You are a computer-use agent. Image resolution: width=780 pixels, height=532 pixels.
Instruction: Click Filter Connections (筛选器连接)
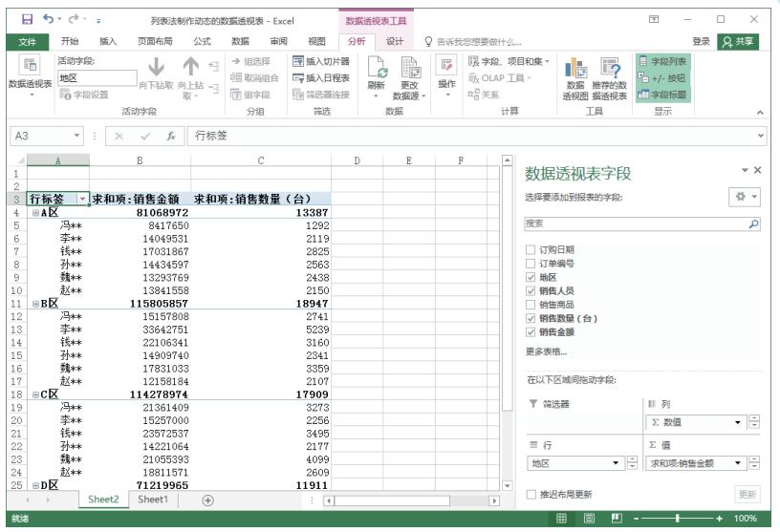(321, 95)
